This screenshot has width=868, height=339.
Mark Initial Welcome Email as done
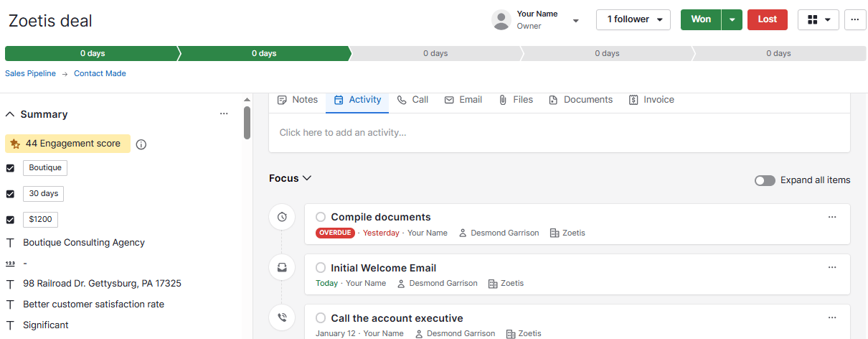coord(321,268)
